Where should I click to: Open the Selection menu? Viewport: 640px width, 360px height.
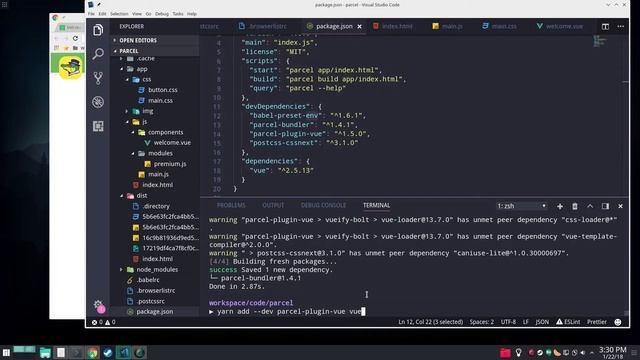pos(119,14)
